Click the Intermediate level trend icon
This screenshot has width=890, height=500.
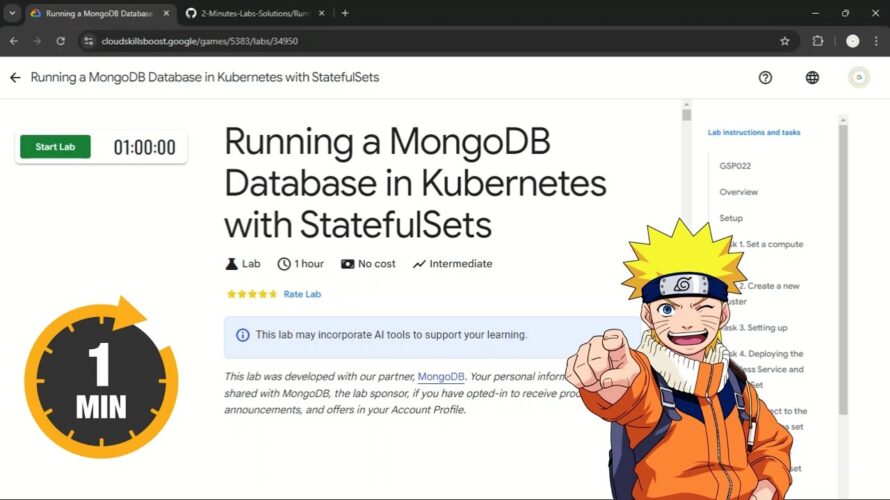(419, 264)
